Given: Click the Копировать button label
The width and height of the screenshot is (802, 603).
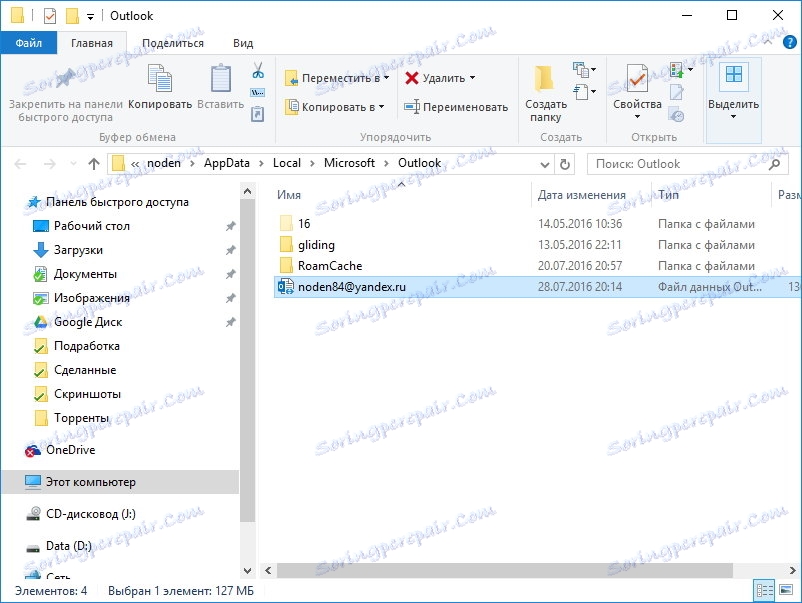Looking at the screenshot, I should (x=160, y=104).
